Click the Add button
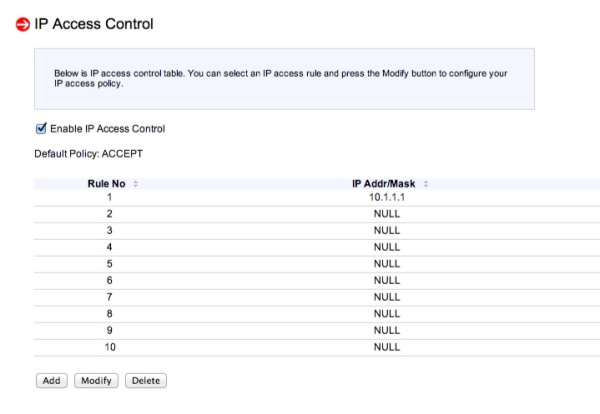 click(x=52, y=381)
